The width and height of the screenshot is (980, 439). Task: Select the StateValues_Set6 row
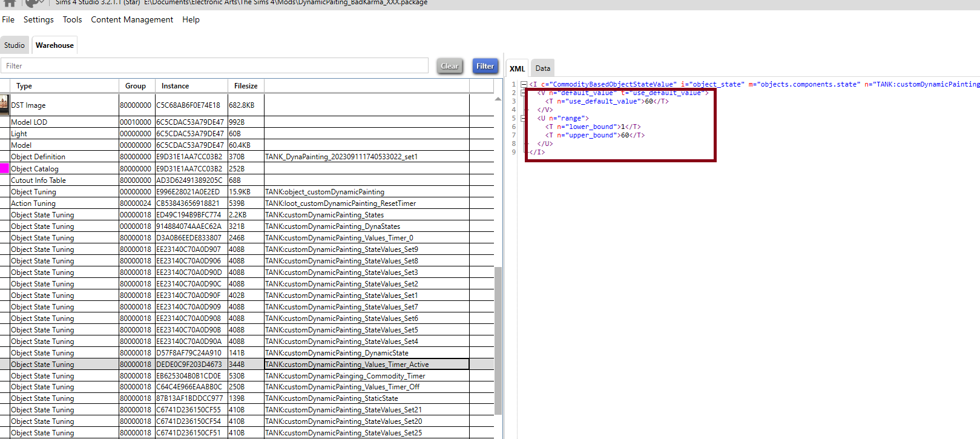pos(247,318)
